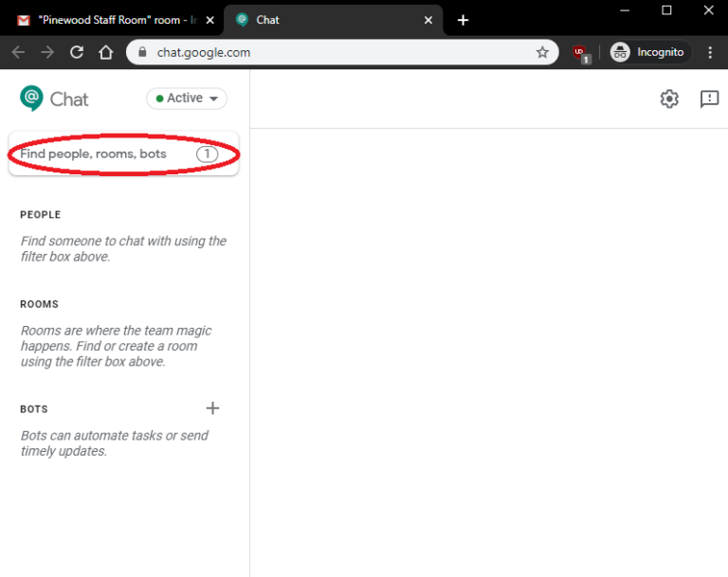This screenshot has height=577, width=728.
Task: Close the Chat browser tab
Action: coord(428,20)
